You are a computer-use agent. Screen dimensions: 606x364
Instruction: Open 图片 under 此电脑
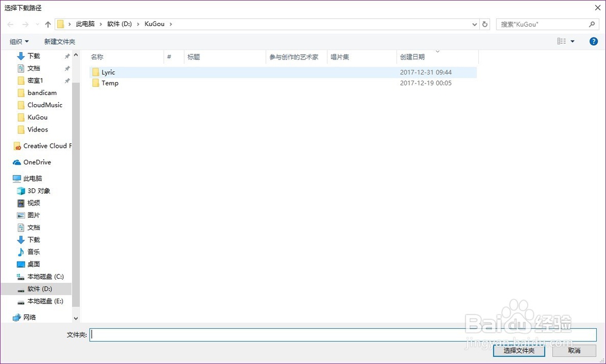33,215
